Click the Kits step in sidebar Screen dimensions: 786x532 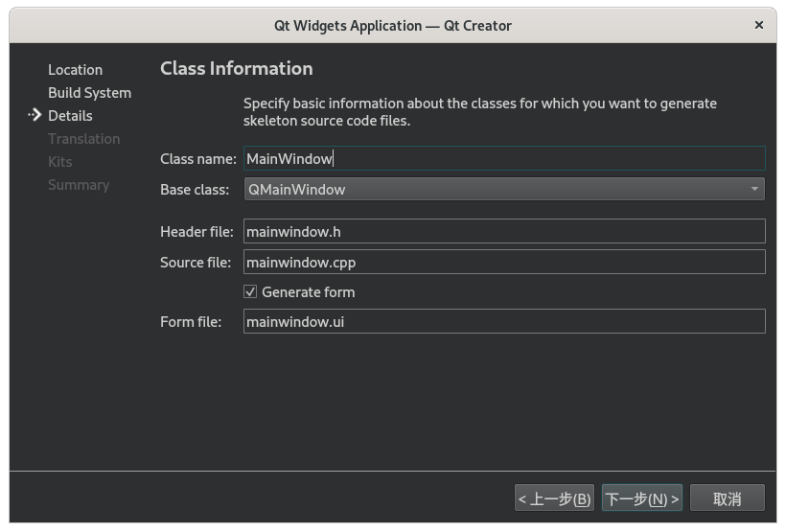(x=59, y=162)
